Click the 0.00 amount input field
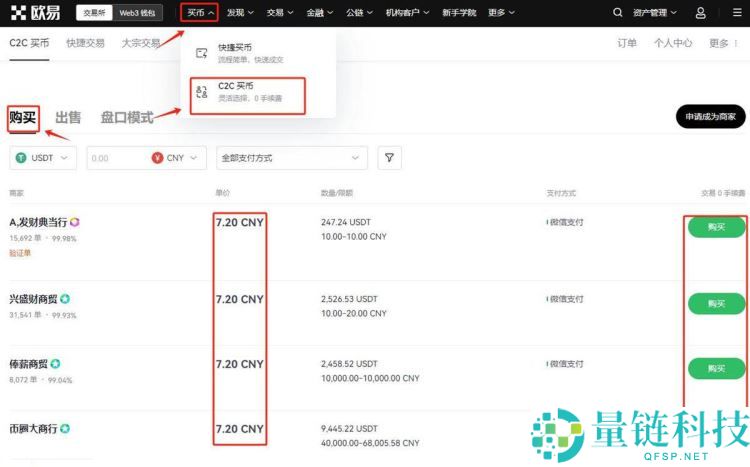750x467 pixels. (x=117, y=158)
